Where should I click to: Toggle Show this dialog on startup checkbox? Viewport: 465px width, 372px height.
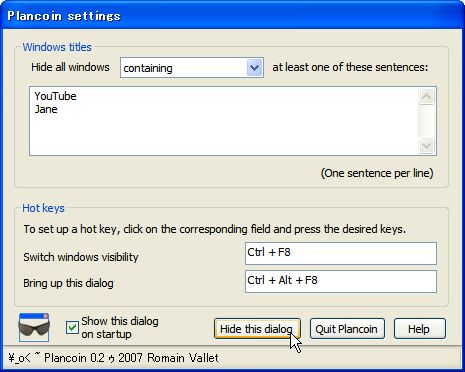(72, 328)
